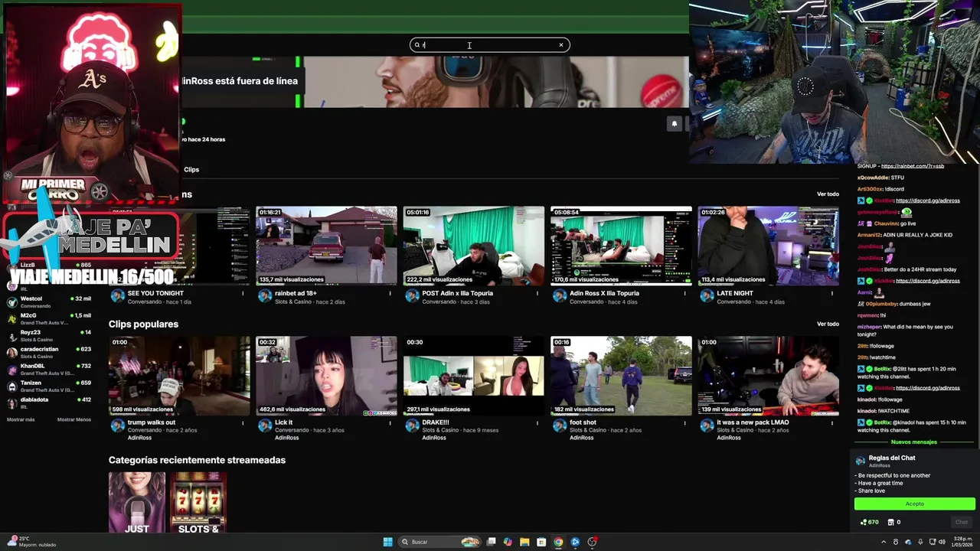
Task: Open Task View in the taskbar
Action: pyautogui.click(x=492, y=542)
